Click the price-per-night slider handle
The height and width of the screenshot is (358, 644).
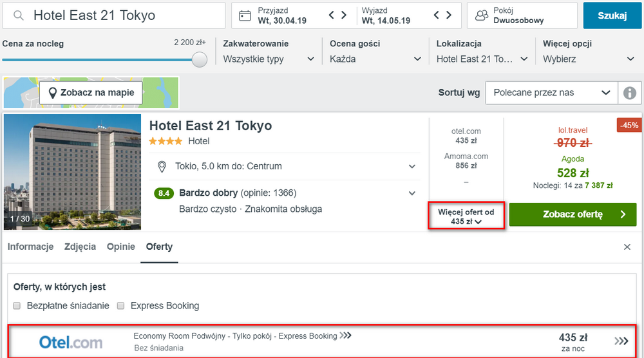click(x=200, y=59)
